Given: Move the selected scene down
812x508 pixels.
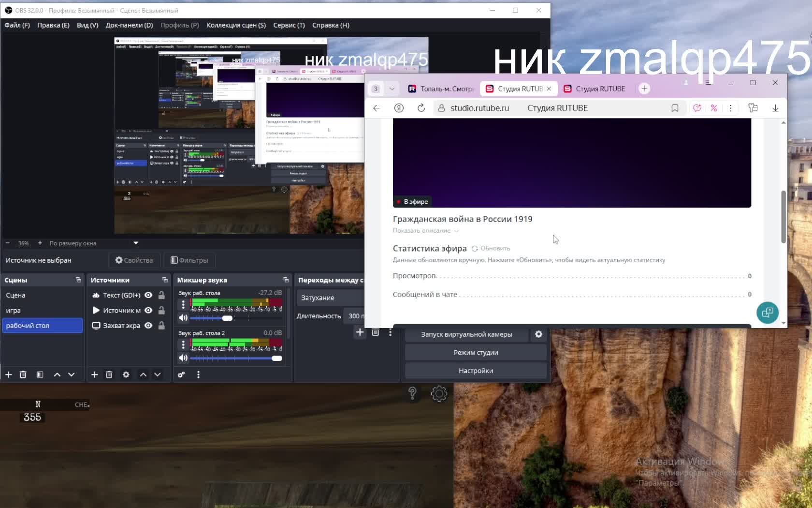Looking at the screenshot, I should [72, 374].
